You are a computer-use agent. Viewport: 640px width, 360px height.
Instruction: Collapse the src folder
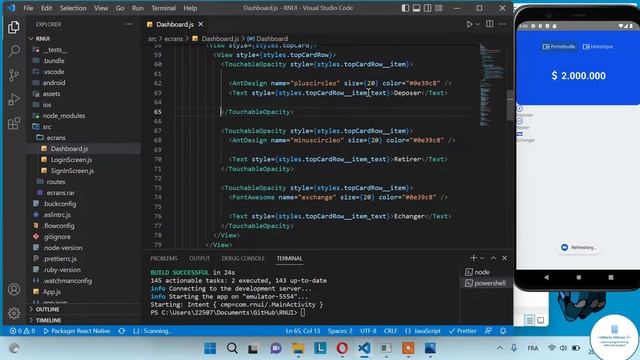pyautogui.click(x=47, y=127)
